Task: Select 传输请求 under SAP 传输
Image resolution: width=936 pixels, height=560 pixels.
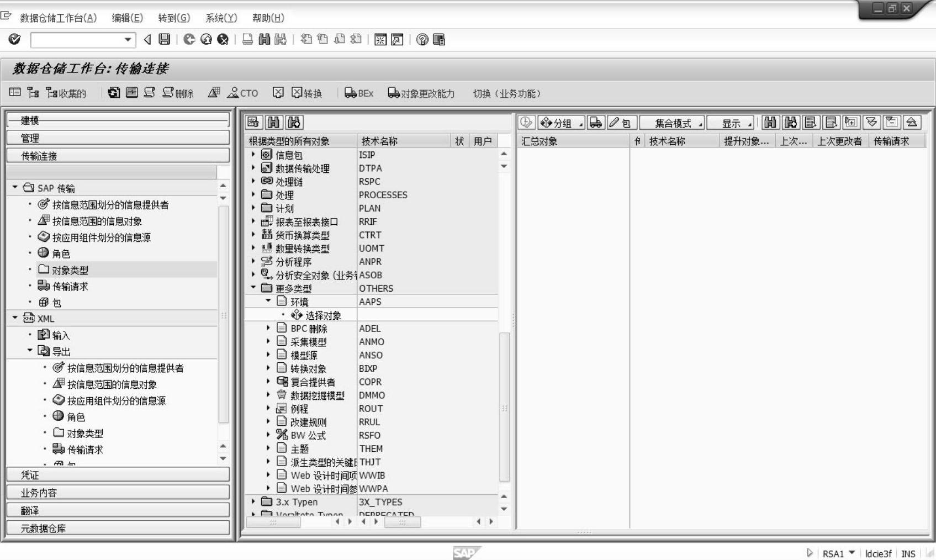Action: tap(70, 286)
